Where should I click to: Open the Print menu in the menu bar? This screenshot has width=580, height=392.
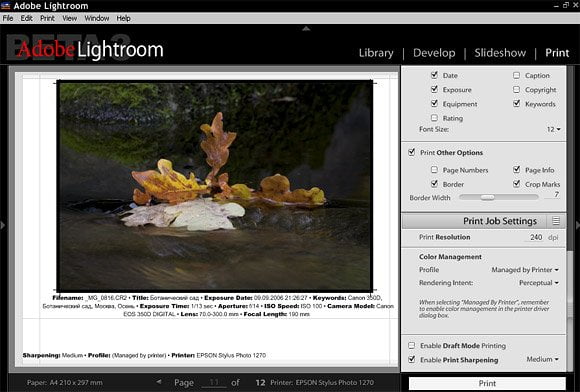[x=47, y=18]
